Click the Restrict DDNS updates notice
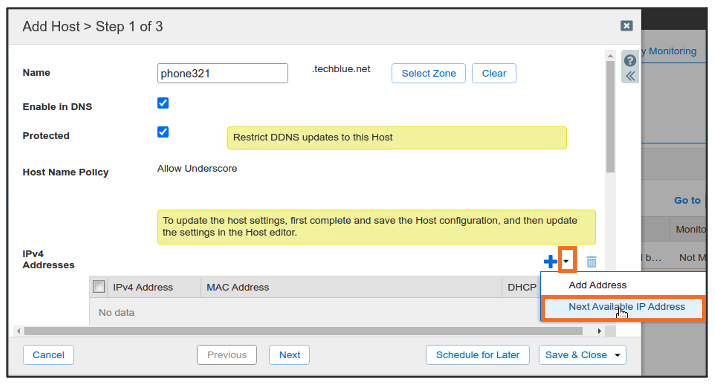 pyautogui.click(x=397, y=138)
